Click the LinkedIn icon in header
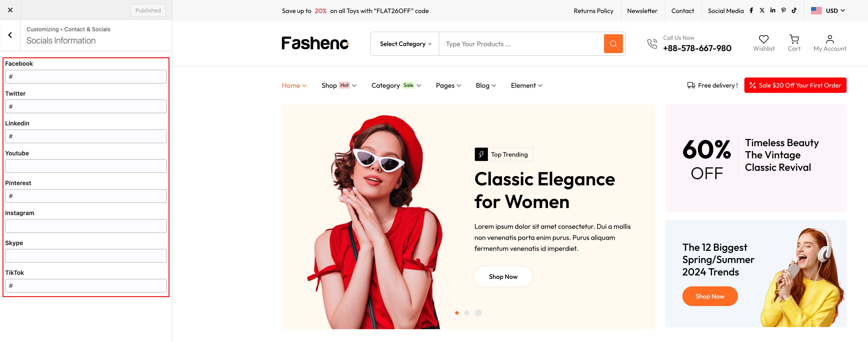Viewport: 868px width, 342px height. 773,10
